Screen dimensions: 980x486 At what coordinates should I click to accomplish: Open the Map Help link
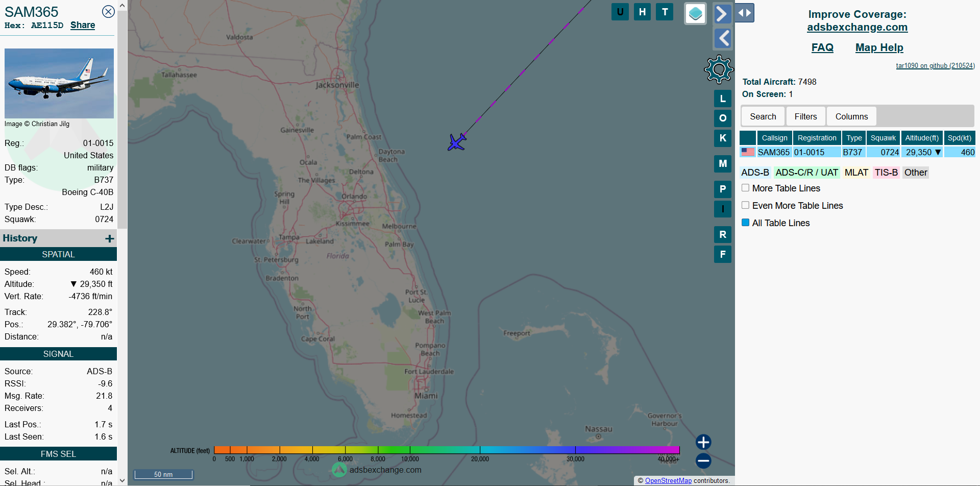pyautogui.click(x=879, y=47)
